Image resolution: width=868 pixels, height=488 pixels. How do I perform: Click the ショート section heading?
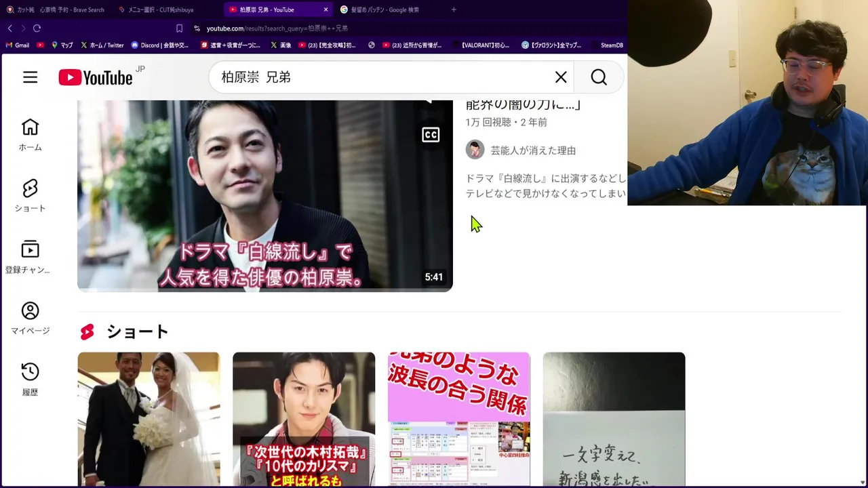point(137,331)
